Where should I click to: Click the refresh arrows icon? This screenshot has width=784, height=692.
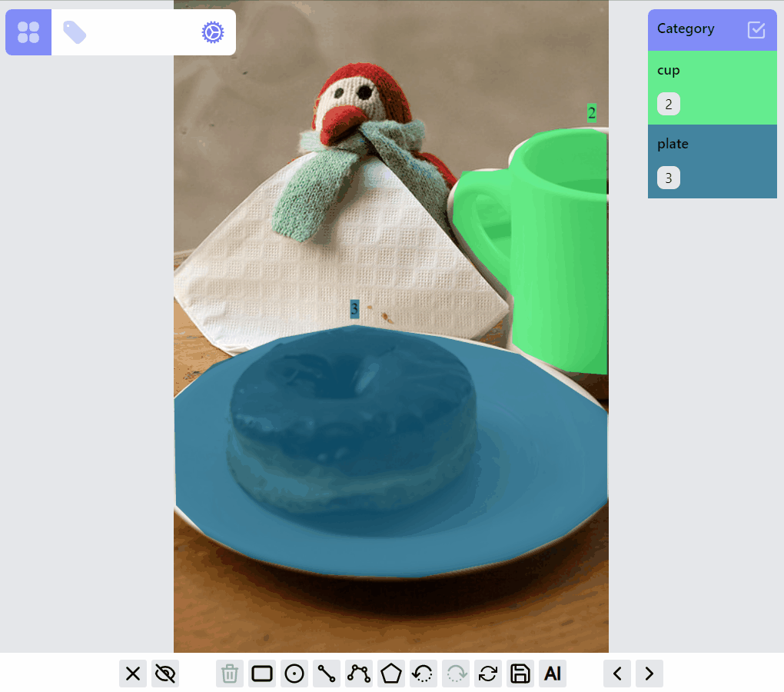(x=488, y=674)
